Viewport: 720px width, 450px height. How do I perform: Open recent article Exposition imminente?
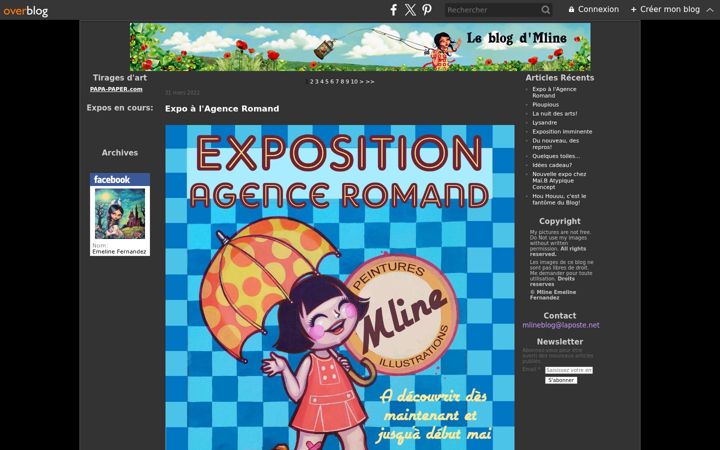coord(562,132)
